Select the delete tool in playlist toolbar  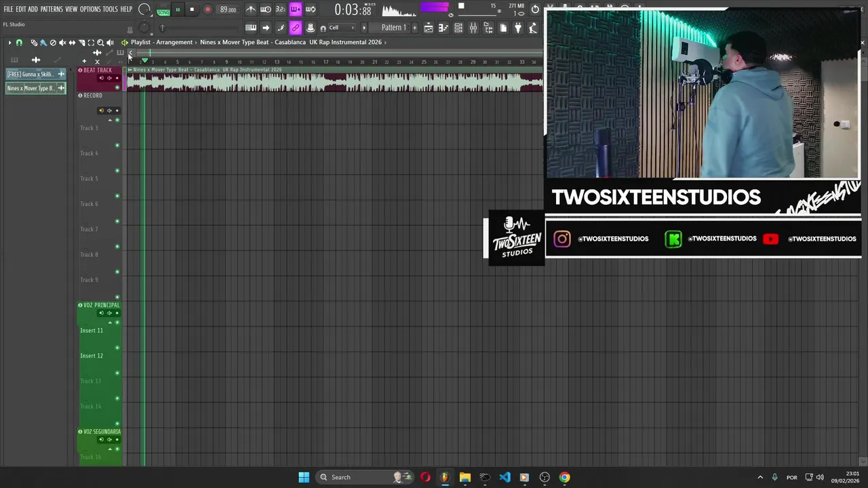pos(53,43)
